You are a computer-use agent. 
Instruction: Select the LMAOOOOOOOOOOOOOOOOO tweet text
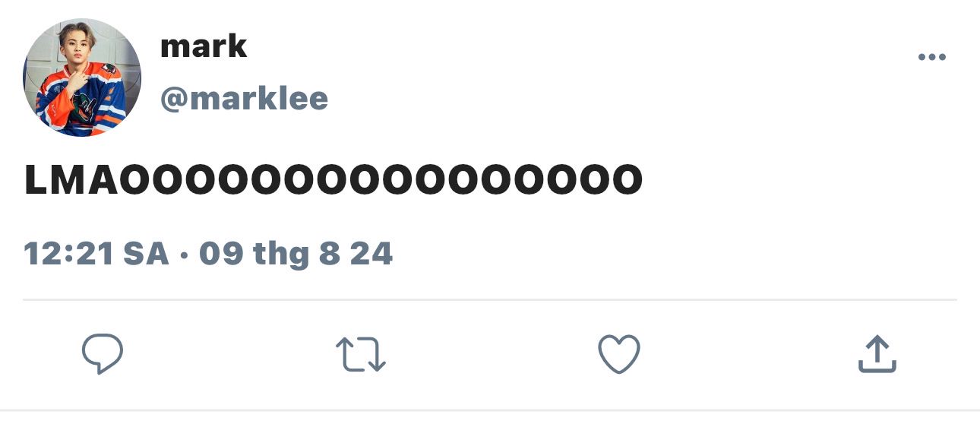click(x=334, y=181)
